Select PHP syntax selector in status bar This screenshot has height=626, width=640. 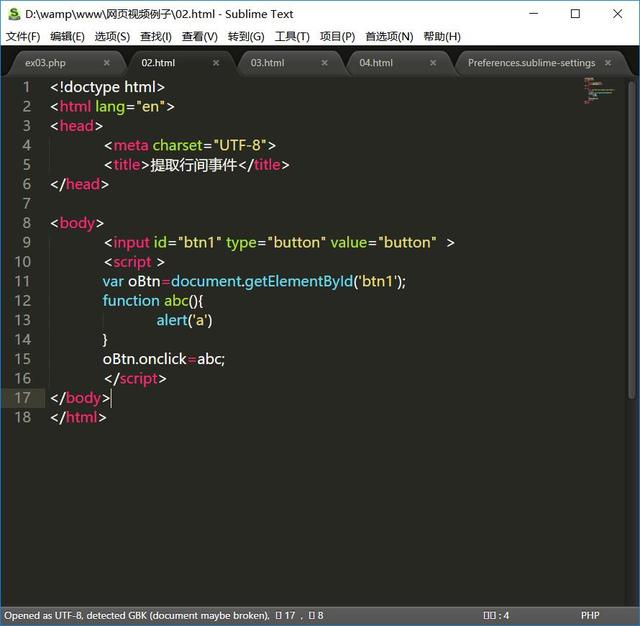coord(590,615)
